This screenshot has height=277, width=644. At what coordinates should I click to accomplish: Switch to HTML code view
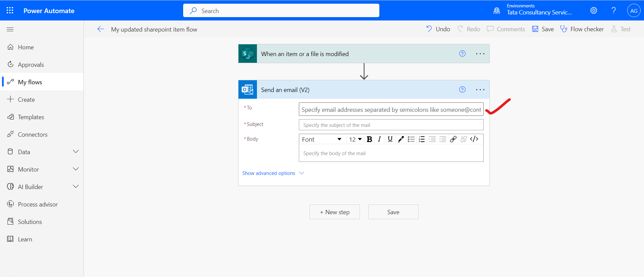[x=474, y=139]
